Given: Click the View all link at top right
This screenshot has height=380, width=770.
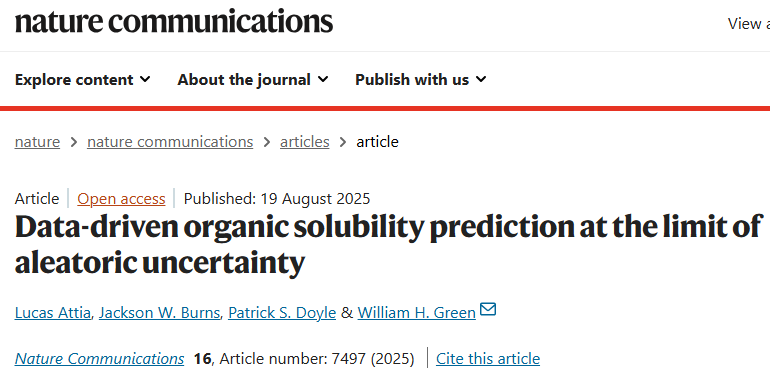Looking at the screenshot, I should tap(748, 24).
